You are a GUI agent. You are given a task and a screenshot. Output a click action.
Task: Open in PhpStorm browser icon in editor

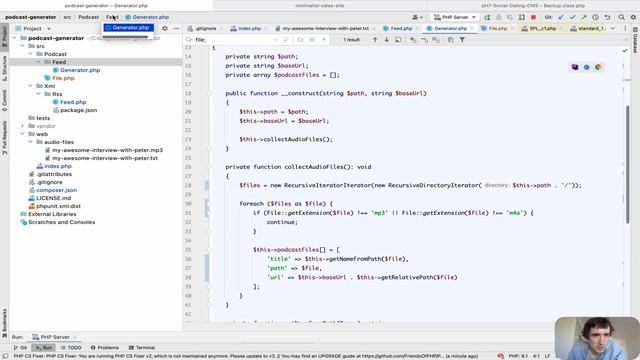(575, 67)
